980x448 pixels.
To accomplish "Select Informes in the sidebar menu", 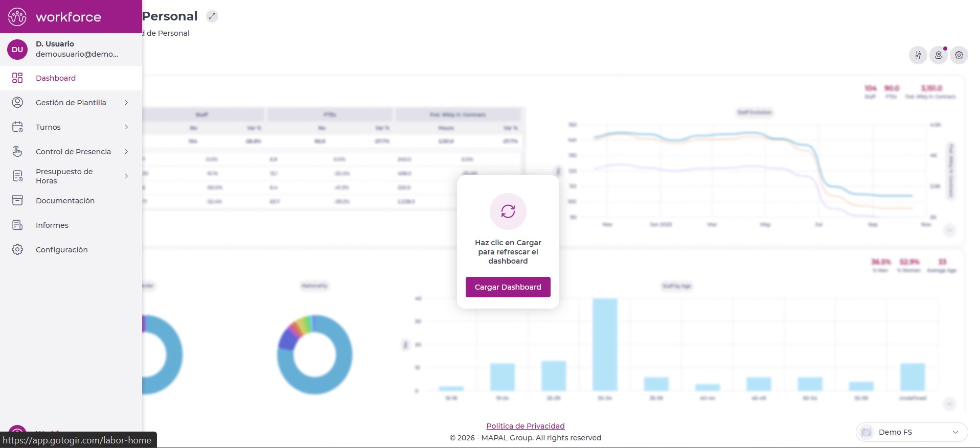I will coord(52,225).
